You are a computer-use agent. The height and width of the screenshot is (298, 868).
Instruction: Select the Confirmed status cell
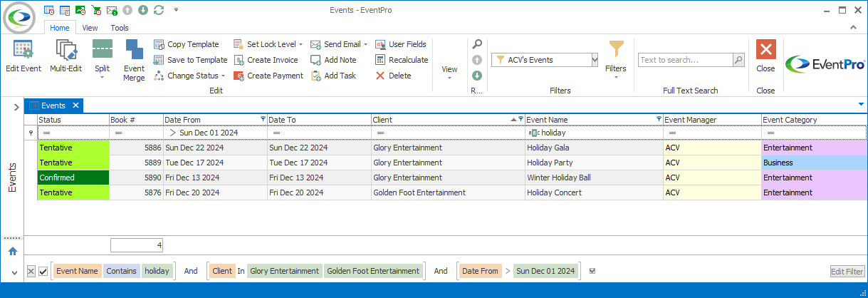(x=73, y=178)
